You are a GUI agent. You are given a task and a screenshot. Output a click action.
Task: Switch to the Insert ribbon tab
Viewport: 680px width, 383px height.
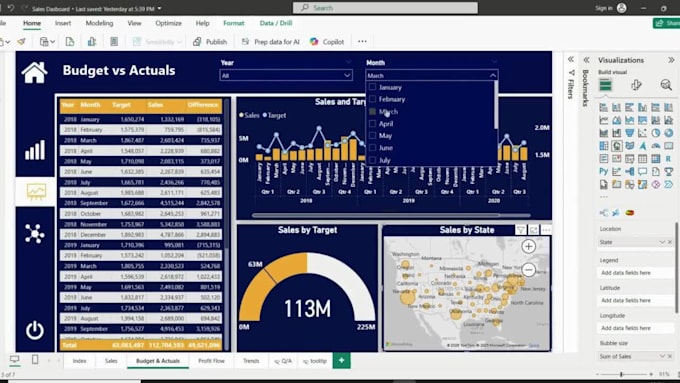tap(63, 23)
